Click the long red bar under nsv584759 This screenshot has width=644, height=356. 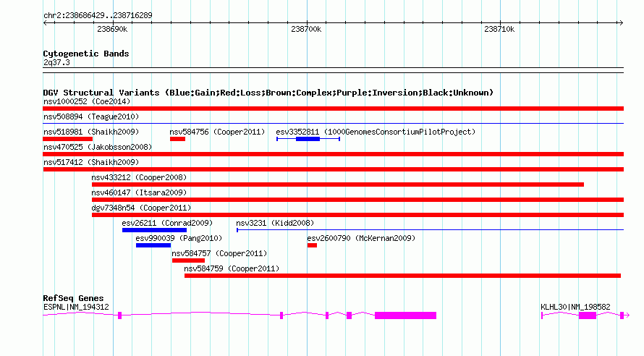402,276
